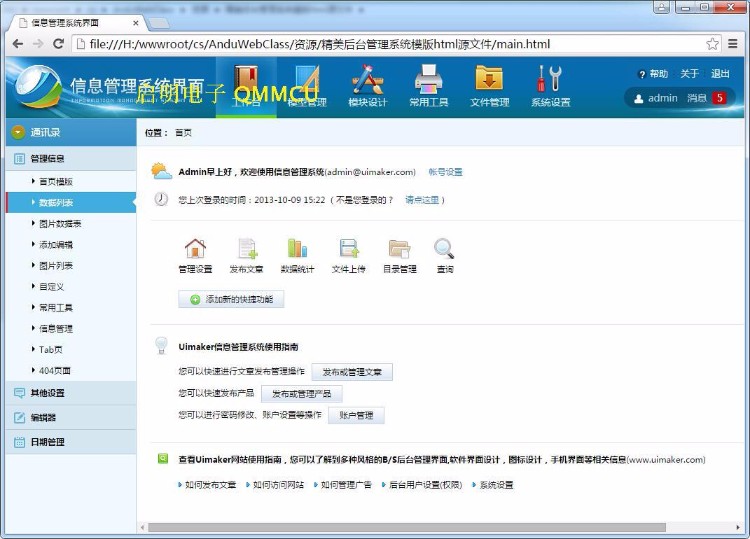Select 添加编辑 in the sidebar
The width and height of the screenshot is (750, 539).
click(x=56, y=244)
